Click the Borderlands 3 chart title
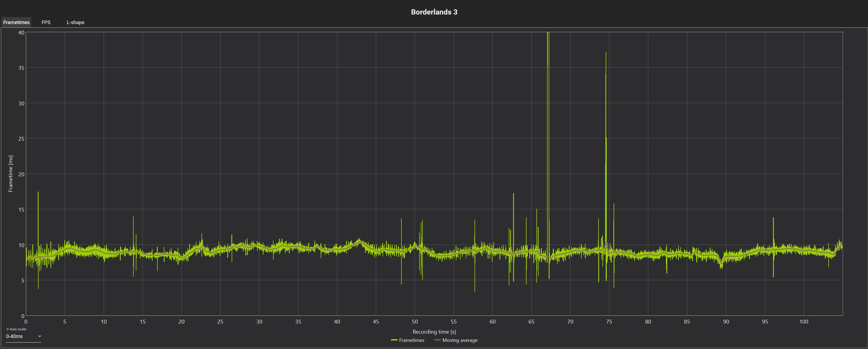 click(x=434, y=12)
